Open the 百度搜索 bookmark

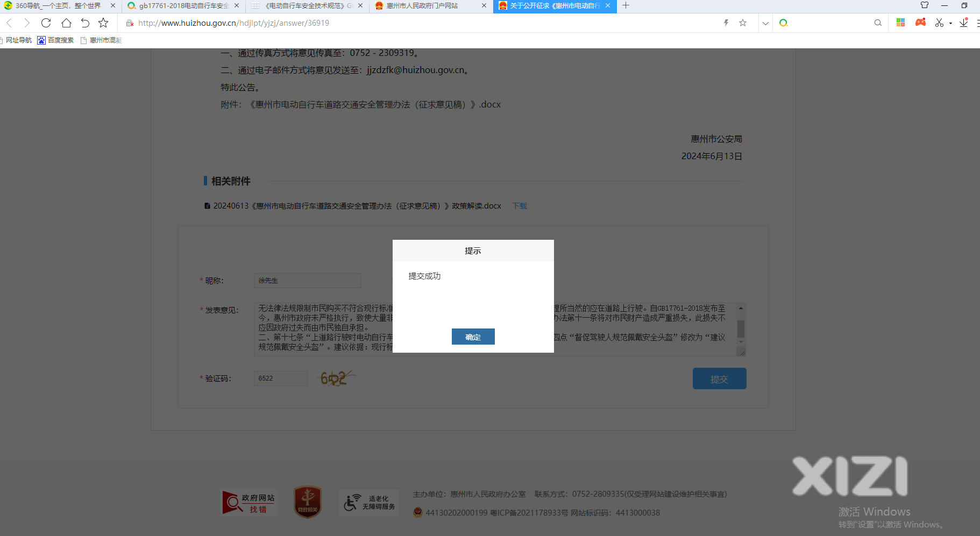click(55, 40)
